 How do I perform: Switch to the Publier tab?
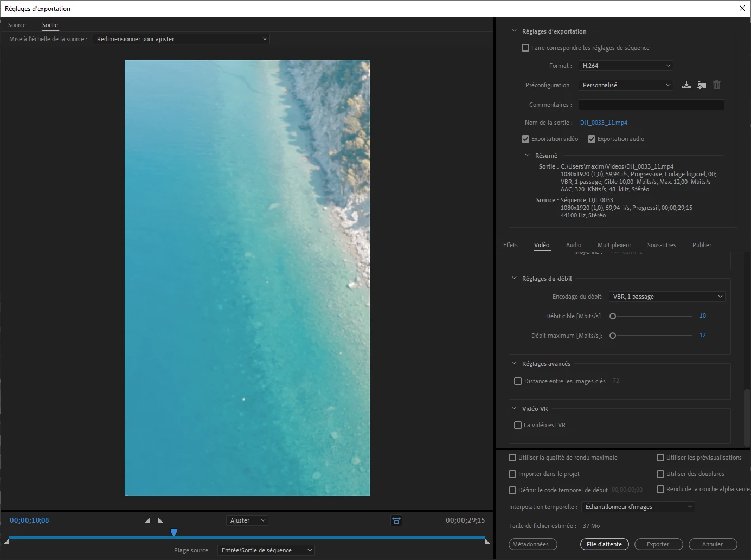point(702,245)
